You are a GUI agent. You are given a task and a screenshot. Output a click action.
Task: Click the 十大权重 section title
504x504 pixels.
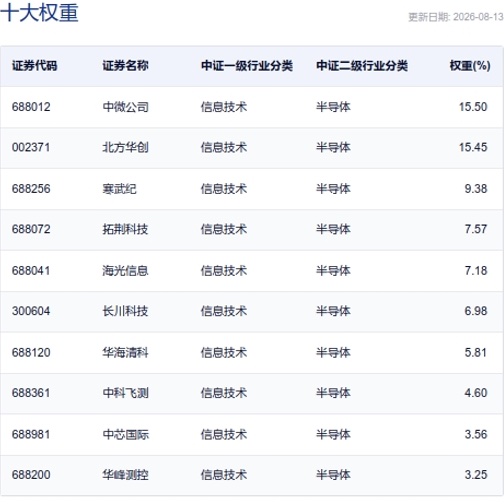point(39,13)
